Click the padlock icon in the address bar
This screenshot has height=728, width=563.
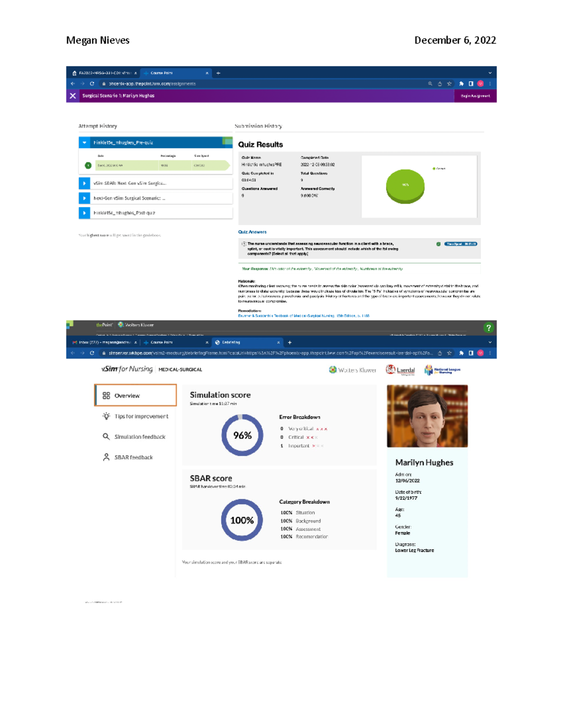coord(103,84)
